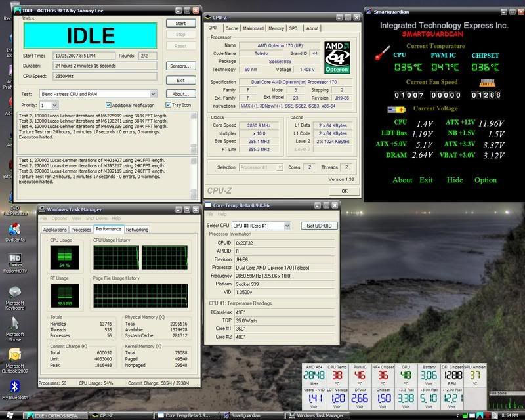The width and height of the screenshot is (525, 420).
Task: Click the lower ORTHOS log pane scrollbar
Action: coord(193,178)
